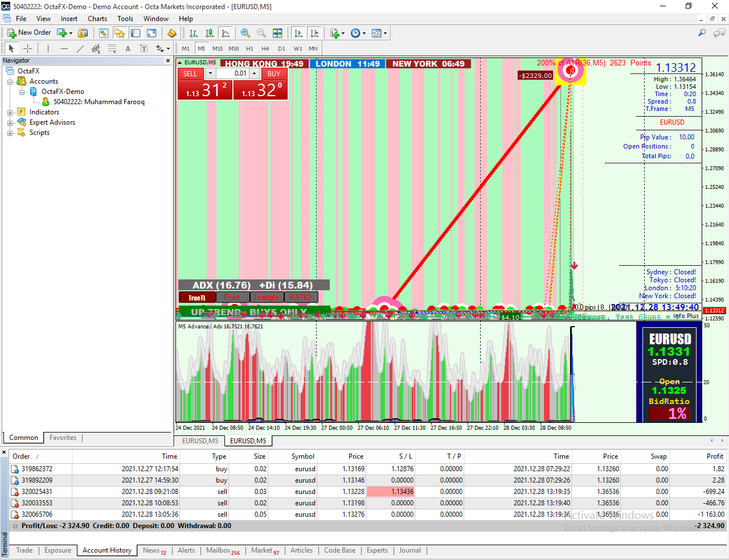Image resolution: width=729 pixels, height=560 pixels.
Task: Open the Tile Windows icon
Action: click(x=277, y=33)
